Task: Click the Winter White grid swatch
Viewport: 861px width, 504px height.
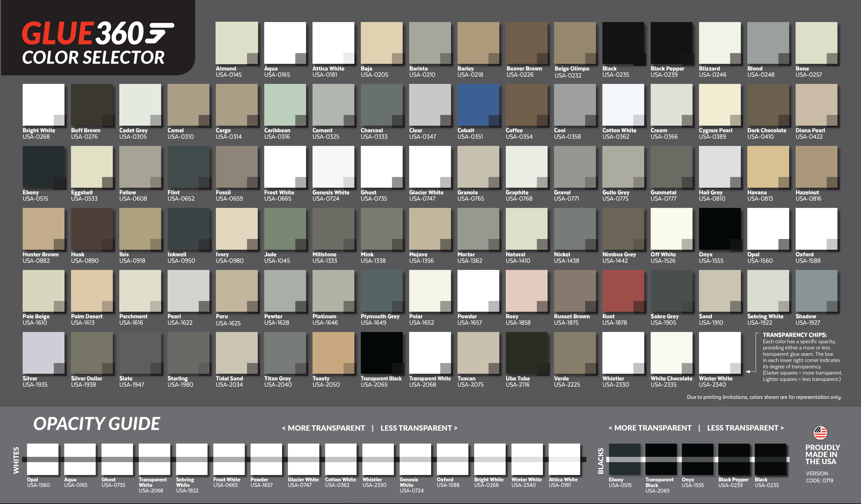Action: (x=720, y=353)
